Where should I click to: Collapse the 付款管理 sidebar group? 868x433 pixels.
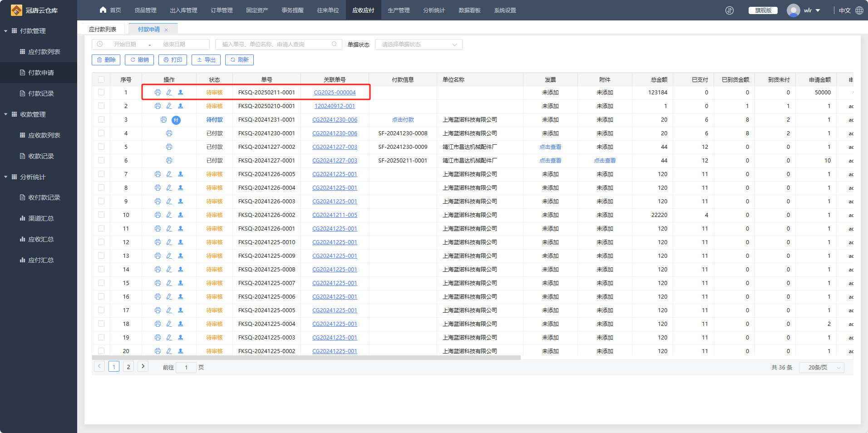[x=6, y=31]
